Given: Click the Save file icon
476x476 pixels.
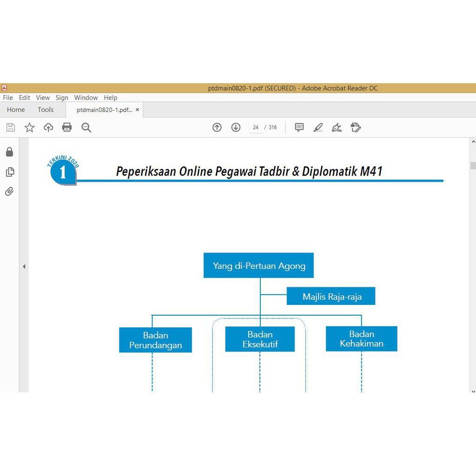Looking at the screenshot, I should (x=11, y=127).
